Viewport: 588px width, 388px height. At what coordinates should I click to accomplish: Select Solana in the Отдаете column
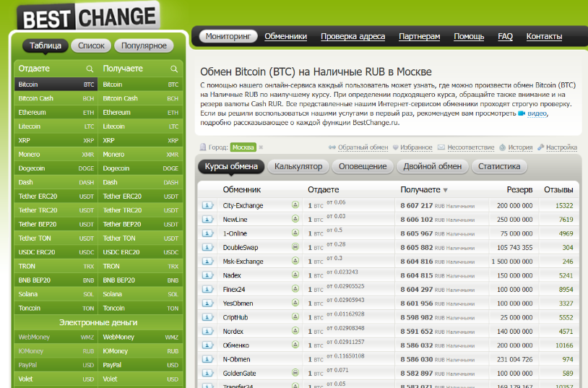(56, 295)
